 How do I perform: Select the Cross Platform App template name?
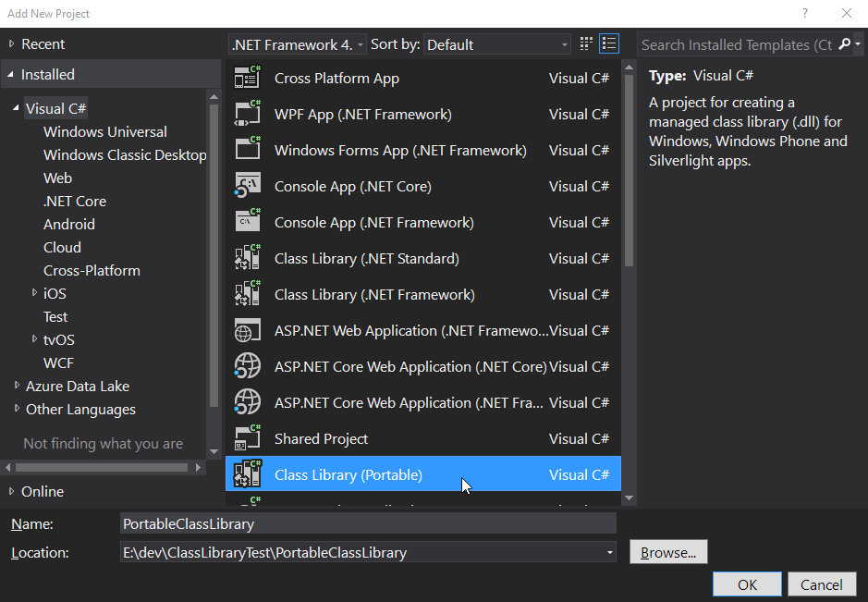336,78
